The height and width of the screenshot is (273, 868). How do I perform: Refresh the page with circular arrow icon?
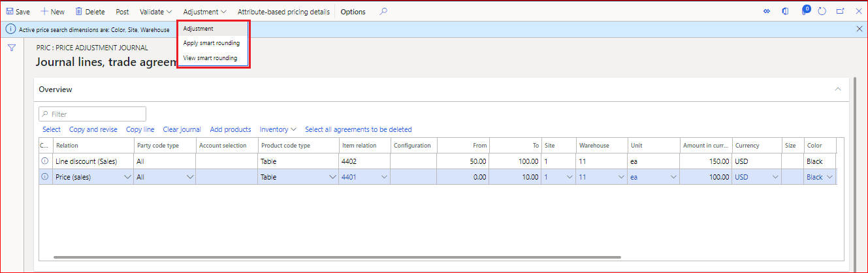tap(822, 12)
